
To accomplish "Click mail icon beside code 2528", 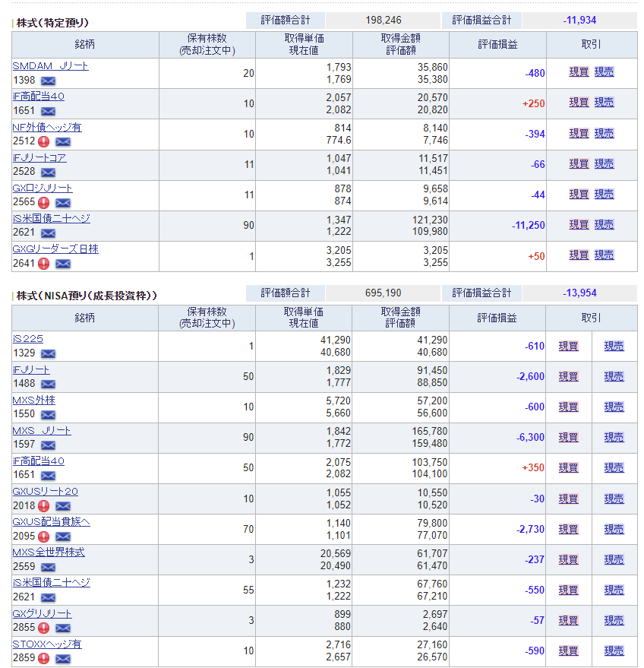I will (48, 172).
